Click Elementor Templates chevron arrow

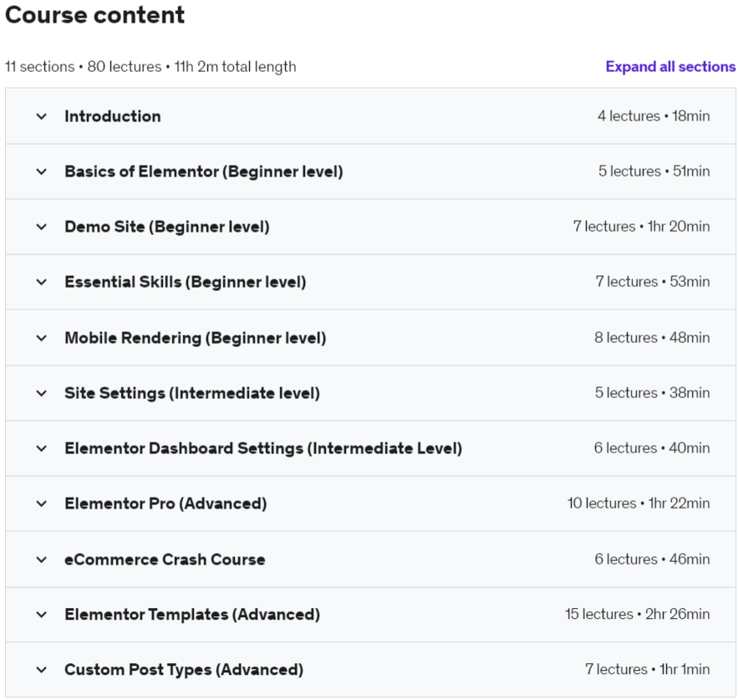click(x=42, y=615)
